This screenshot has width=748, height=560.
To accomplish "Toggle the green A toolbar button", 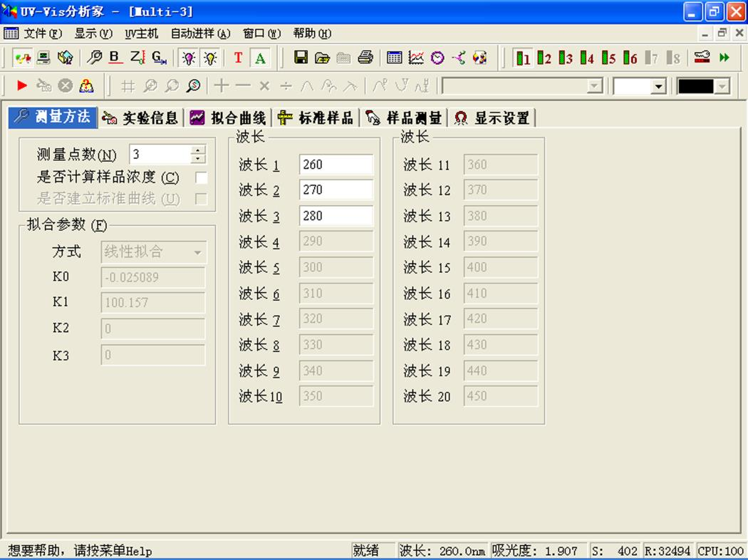I will (x=261, y=58).
